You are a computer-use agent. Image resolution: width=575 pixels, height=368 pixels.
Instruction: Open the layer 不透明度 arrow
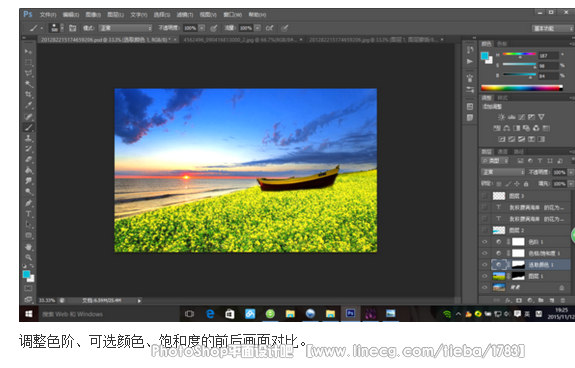[x=571, y=172]
